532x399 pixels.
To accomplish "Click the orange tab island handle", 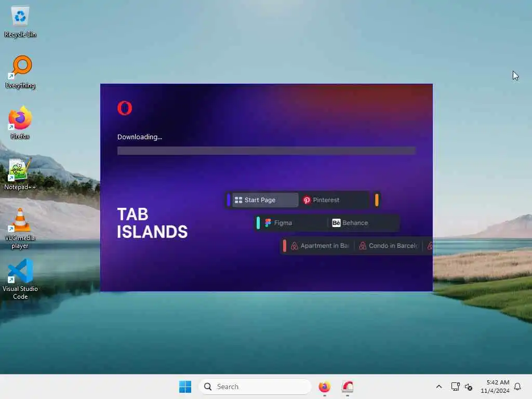I will pyautogui.click(x=377, y=200).
